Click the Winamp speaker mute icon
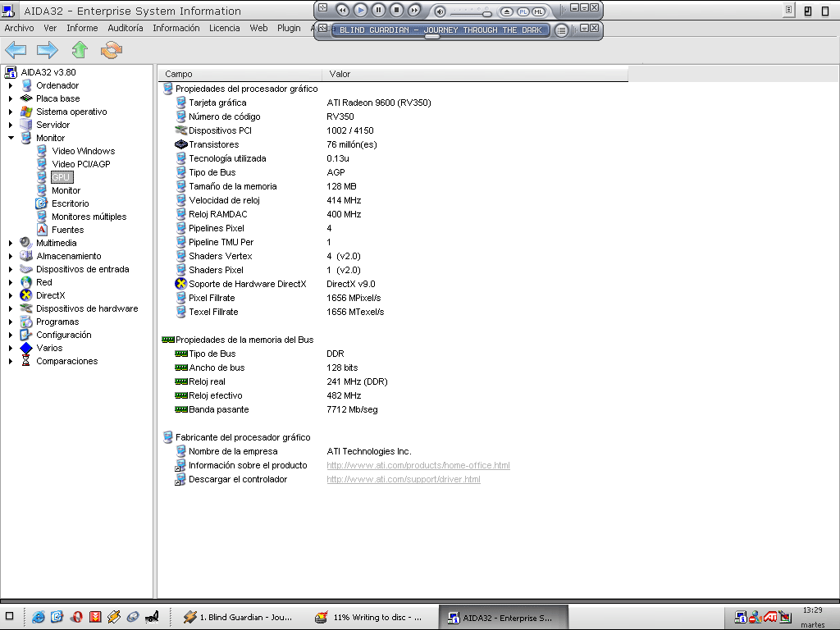This screenshot has height=630, width=840. (x=440, y=11)
